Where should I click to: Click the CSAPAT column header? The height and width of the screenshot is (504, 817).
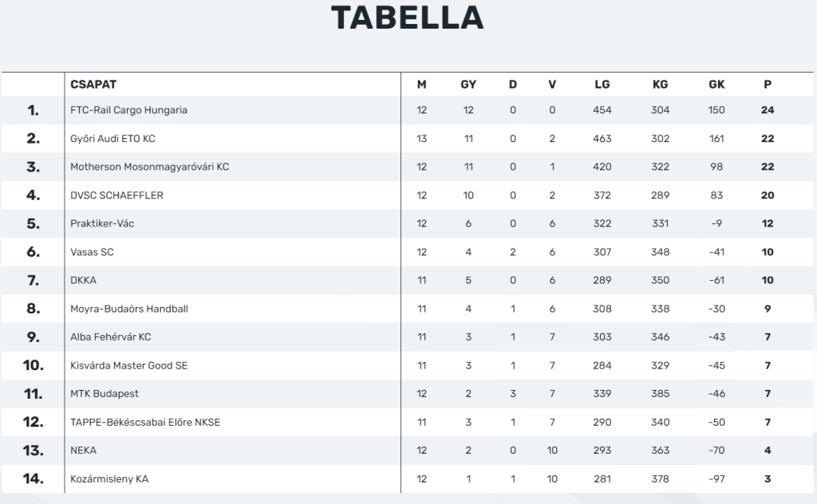pyautogui.click(x=93, y=85)
